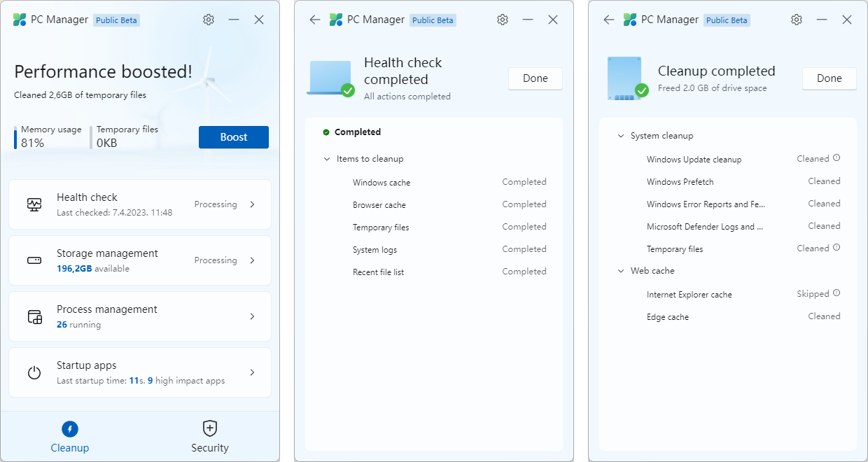
Task: Click Public Beta badge in Health check window
Action: coord(433,20)
